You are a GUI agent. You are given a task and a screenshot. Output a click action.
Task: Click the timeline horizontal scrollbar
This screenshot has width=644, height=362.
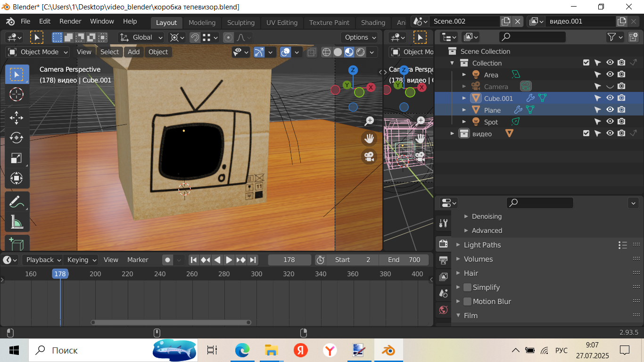pyautogui.click(x=171, y=322)
